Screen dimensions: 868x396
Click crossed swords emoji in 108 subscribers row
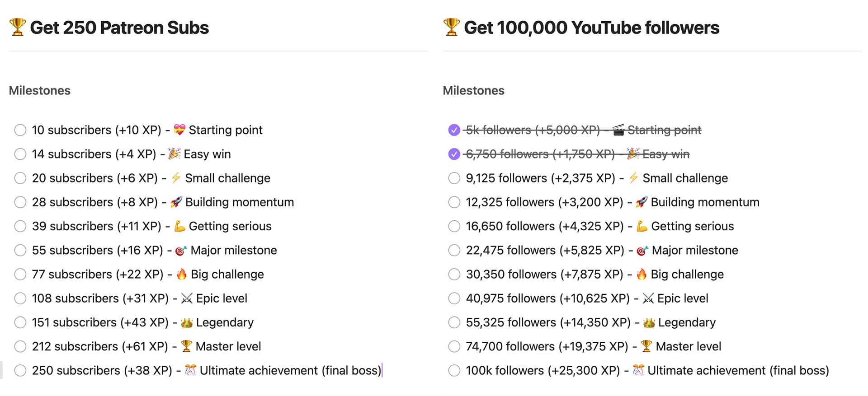(187, 298)
